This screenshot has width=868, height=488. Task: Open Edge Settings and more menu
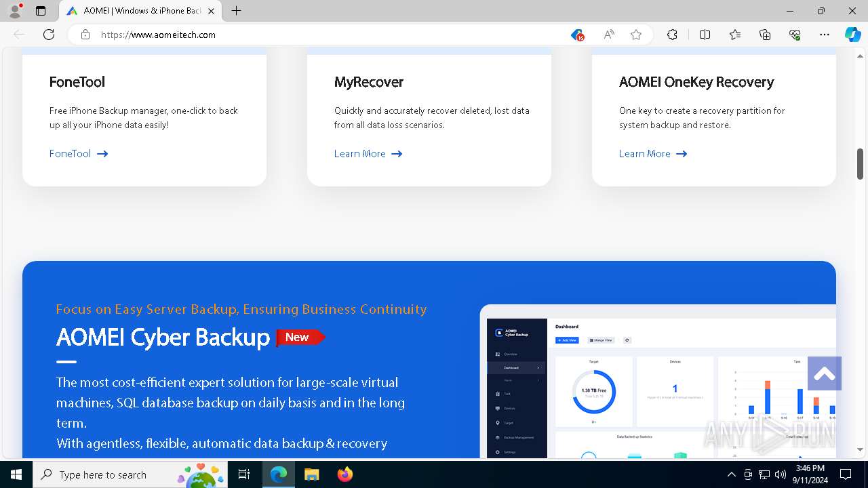point(825,35)
